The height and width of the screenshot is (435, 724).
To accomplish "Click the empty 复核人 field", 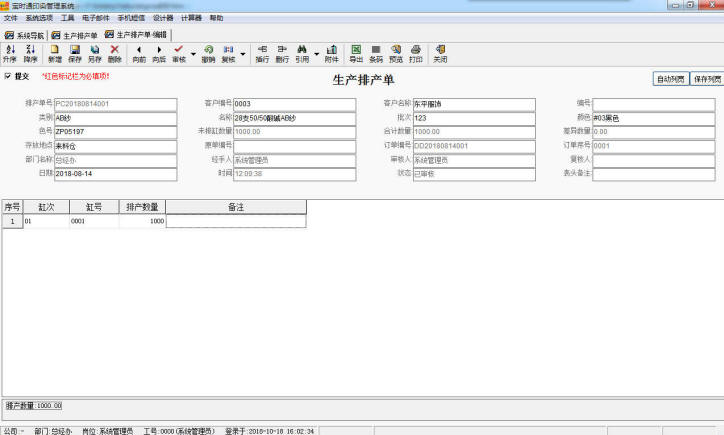I will 654,160.
